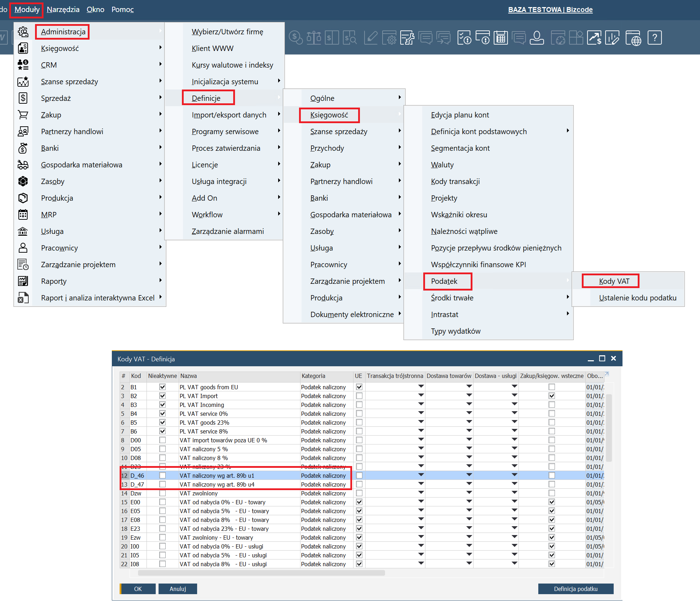
Task: Expand submenu arrow of Środki trwałe
Action: (568, 297)
